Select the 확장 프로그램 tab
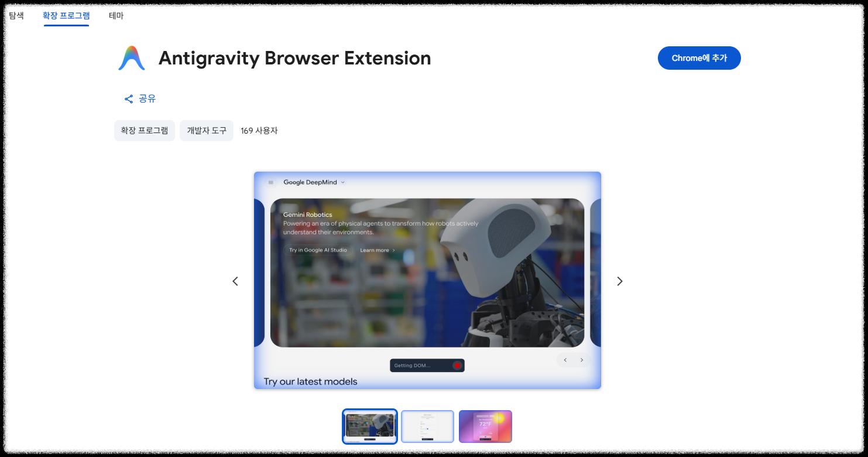The image size is (868, 457). [x=66, y=16]
